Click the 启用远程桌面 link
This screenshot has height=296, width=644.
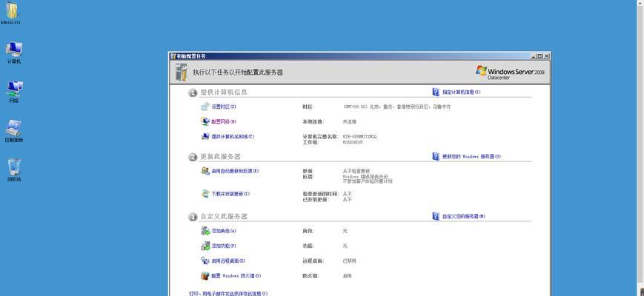point(228,260)
